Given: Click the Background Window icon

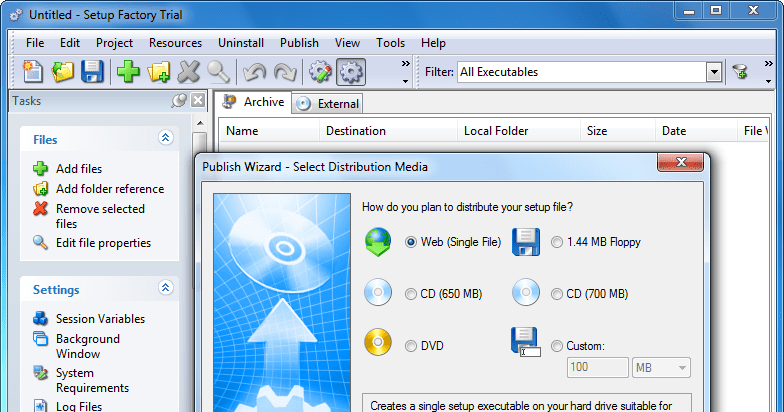Looking at the screenshot, I should click(x=40, y=338).
